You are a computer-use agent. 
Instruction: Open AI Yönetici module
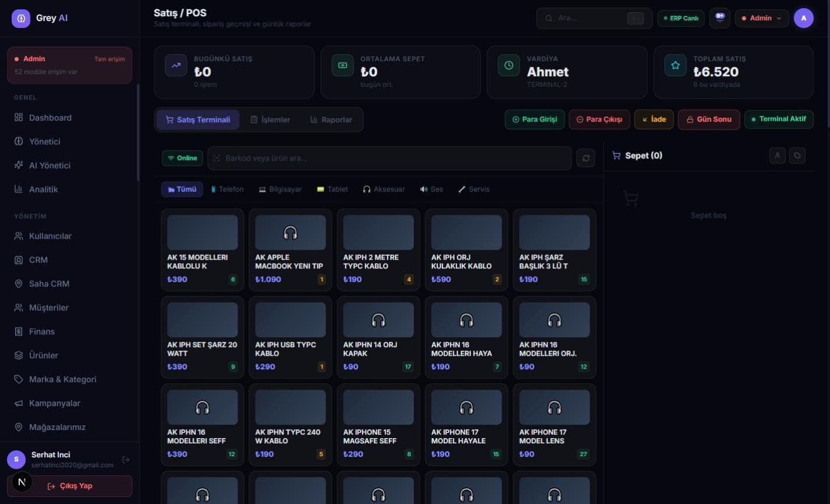pos(69,165)
